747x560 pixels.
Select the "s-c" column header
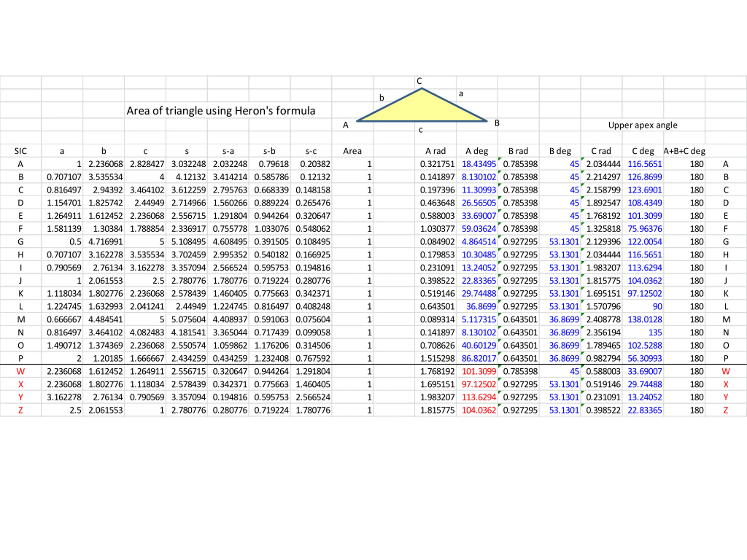(x=311, y=151)
